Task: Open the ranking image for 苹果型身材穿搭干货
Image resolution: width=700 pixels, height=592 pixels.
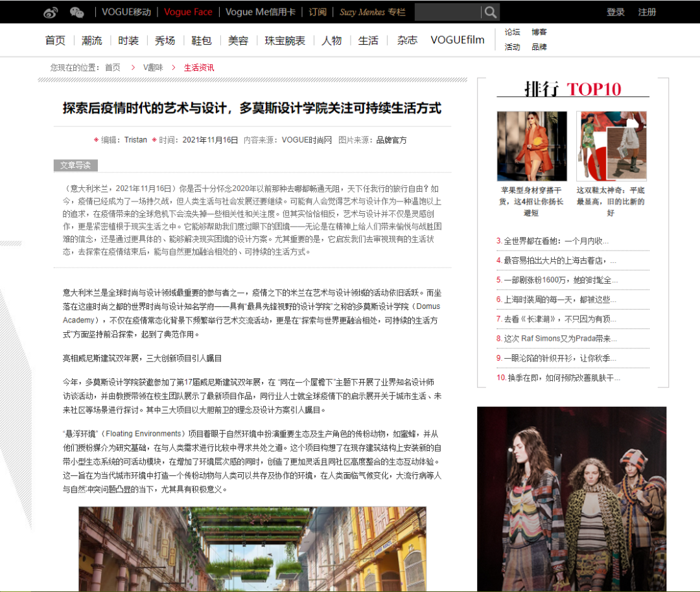Action: pyautogui.click(x=531, y=145)
